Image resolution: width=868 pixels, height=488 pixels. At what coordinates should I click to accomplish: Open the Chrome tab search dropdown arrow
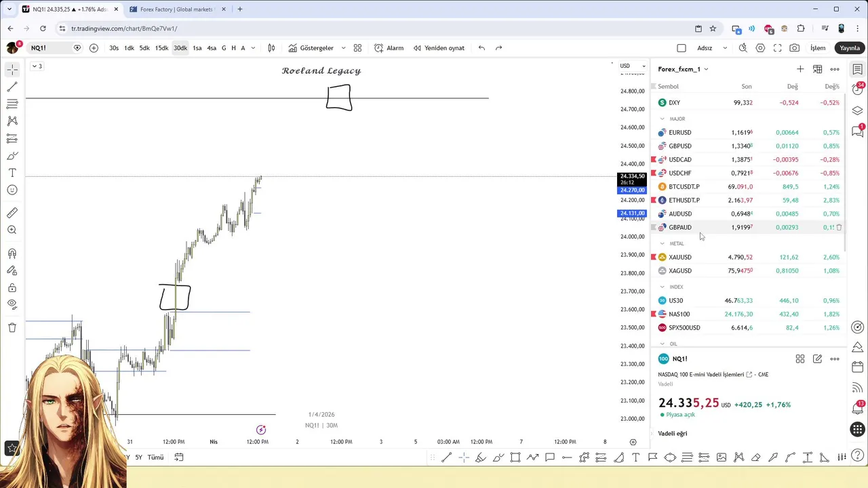(x=9, y=9)
